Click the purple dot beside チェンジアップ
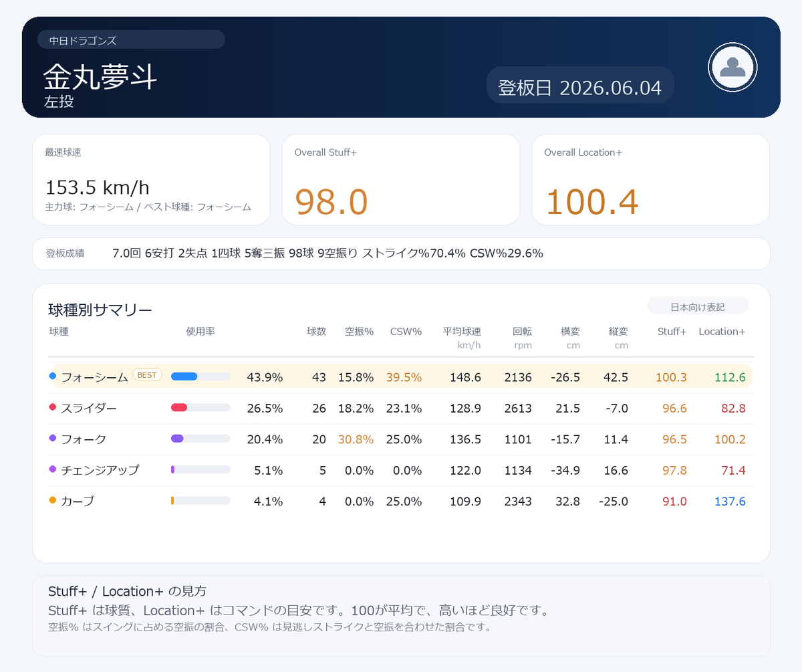The image size is (802, 672). 53,469
